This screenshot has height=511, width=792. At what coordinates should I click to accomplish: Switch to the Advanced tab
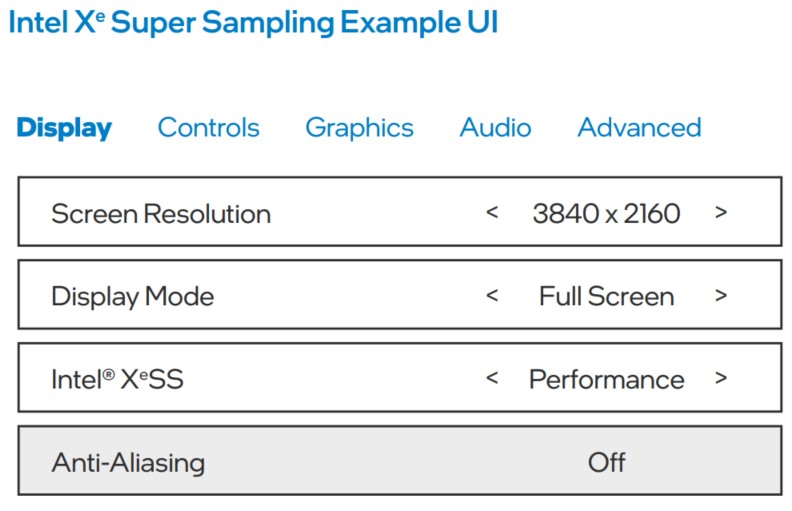pos(639,128)
